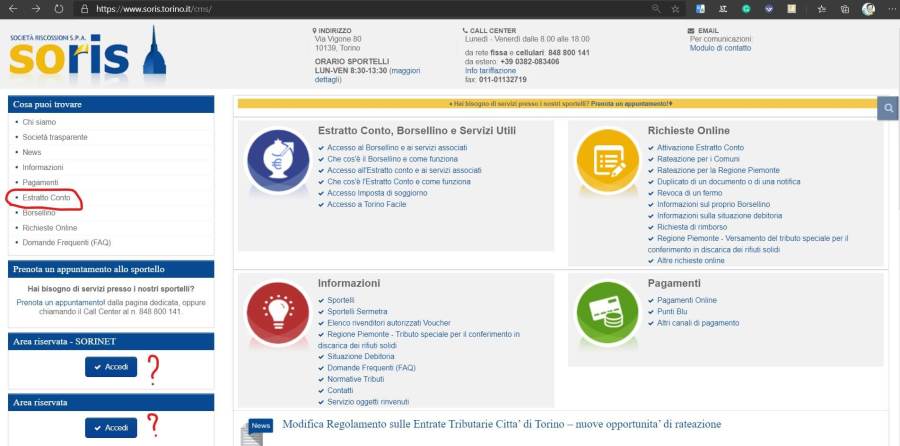Click the browser address bar URL
This screenshot has height=446, width=900.
[x=161, y=9]
